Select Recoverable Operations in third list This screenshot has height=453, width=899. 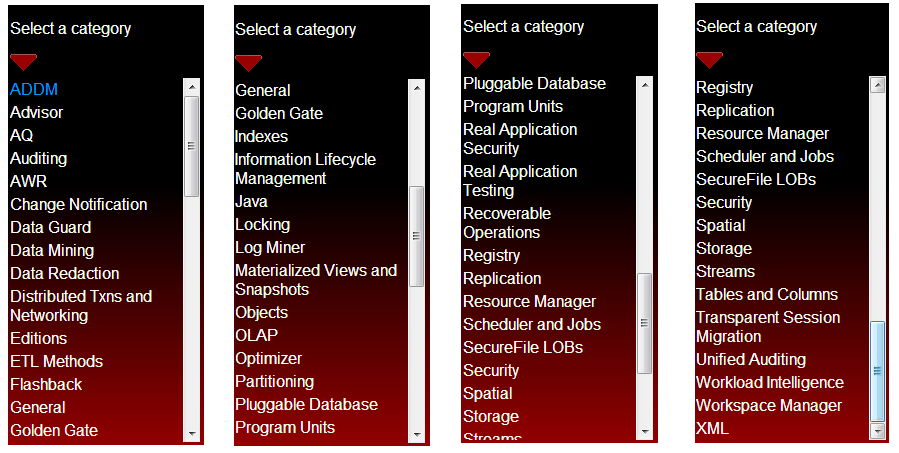tap(507, 222)
